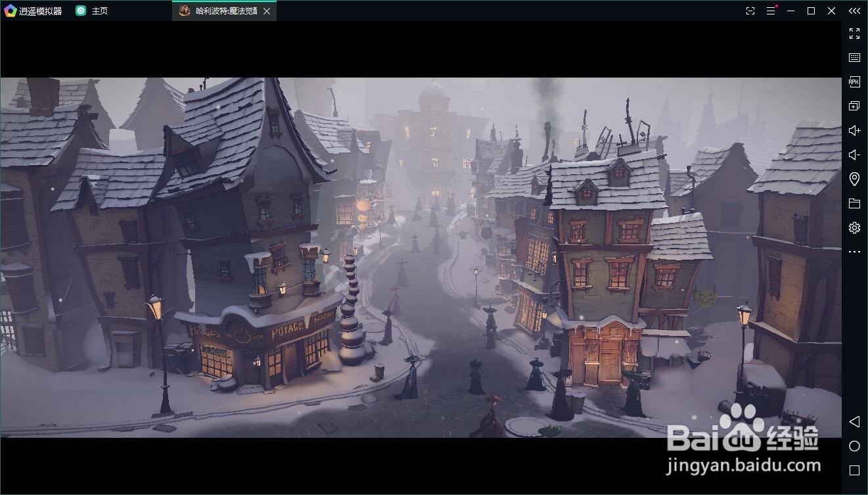Install an APK via the sidebar icon
868x495 pixels.
click(854, 82)
